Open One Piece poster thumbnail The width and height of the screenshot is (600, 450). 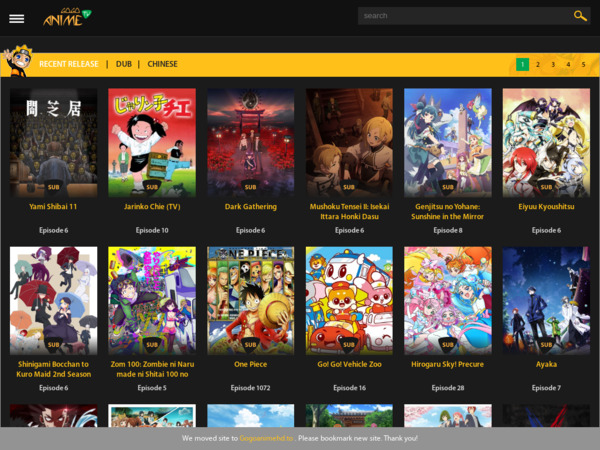coord(251,300)
